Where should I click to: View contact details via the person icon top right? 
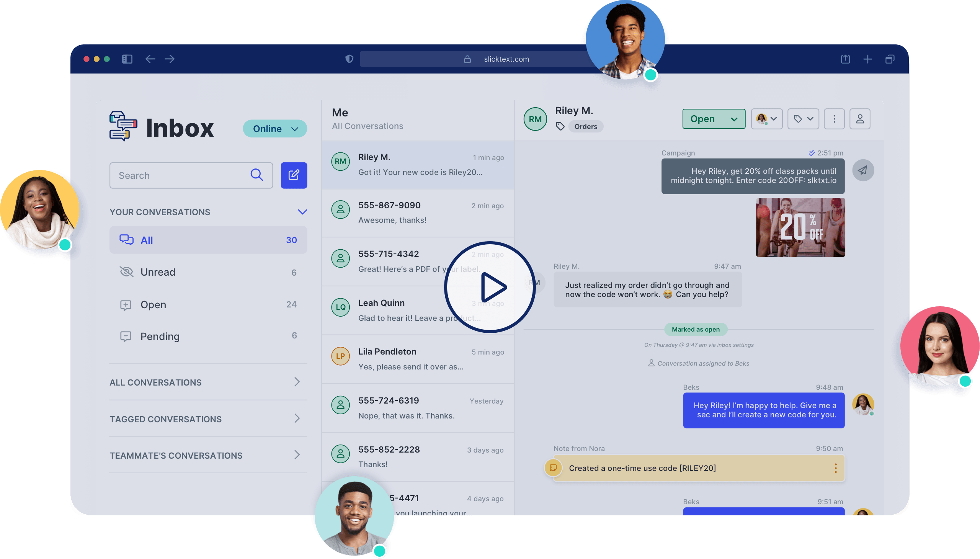tap(860, 119)
